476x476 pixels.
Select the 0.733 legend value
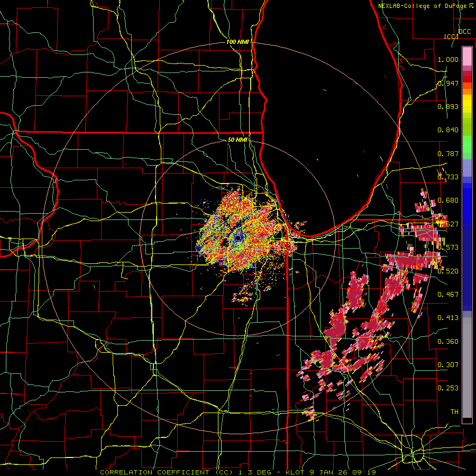[x=448, y=177]
